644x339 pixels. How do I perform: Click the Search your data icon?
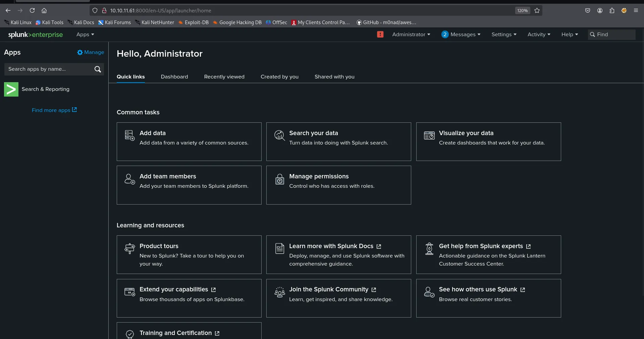tap(279, 135)
